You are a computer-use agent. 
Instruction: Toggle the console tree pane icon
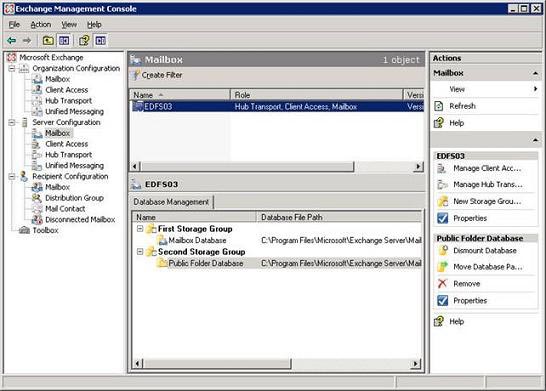tap(64, 41)
